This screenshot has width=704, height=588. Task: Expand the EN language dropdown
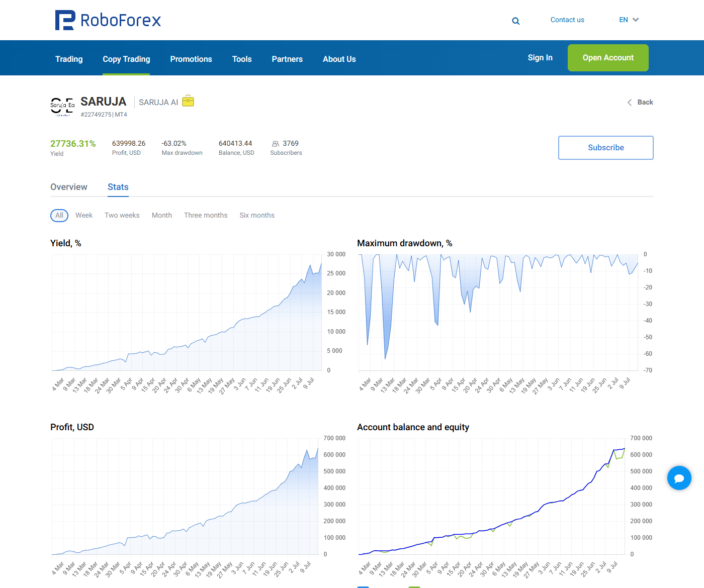(629, 20)
